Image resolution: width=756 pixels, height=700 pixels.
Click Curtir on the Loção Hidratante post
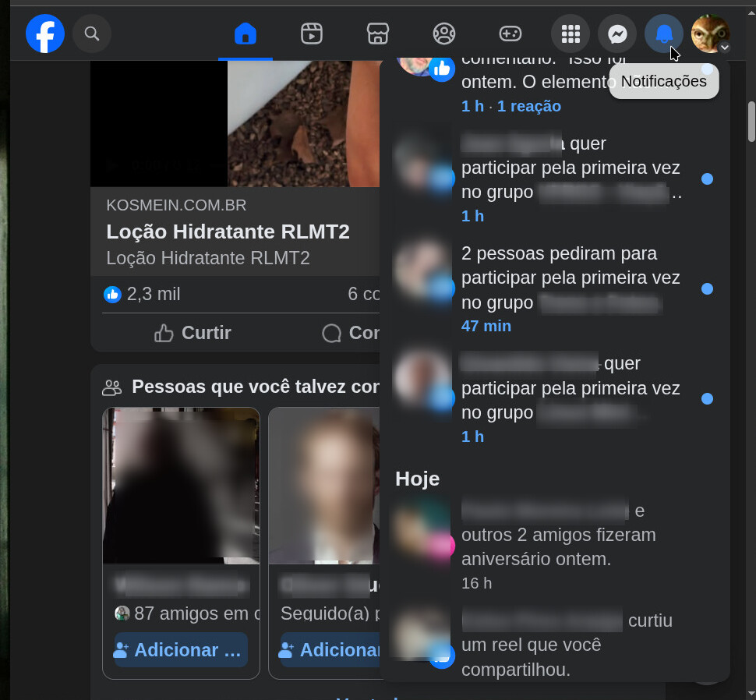pos(193,333)
